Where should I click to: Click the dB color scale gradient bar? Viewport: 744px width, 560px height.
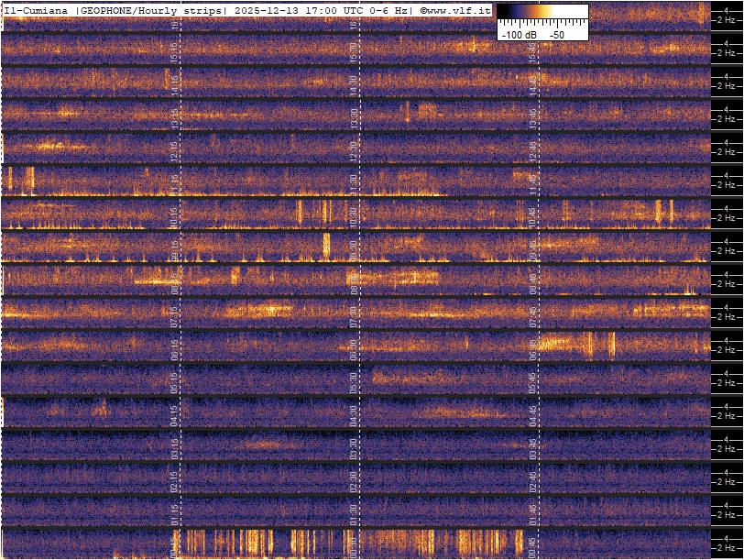(x=542, y=13)
